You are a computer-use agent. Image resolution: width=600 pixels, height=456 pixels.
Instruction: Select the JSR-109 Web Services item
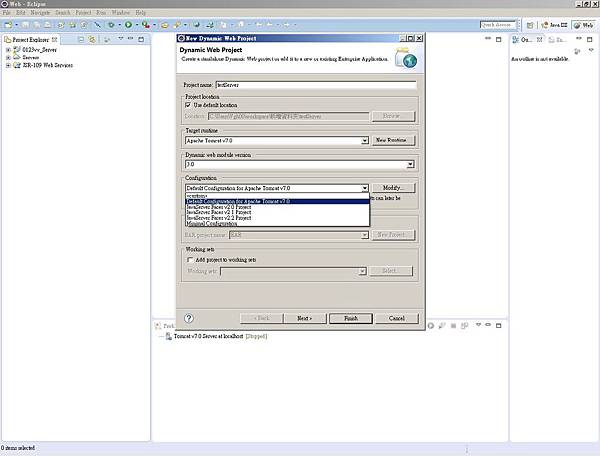tap(47, 65)
